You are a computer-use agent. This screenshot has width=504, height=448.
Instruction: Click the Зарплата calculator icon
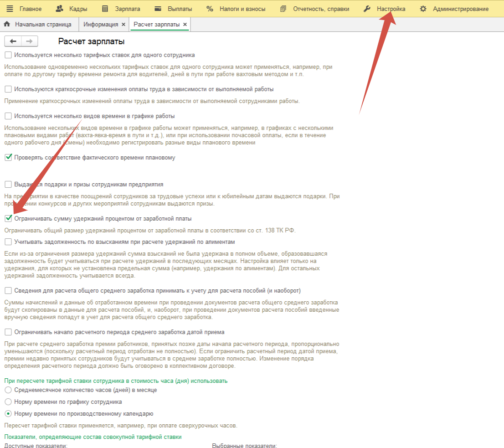click(105, 9)
